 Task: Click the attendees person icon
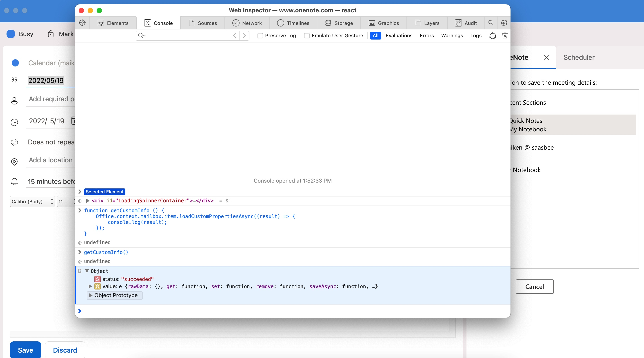pos(14,101)
